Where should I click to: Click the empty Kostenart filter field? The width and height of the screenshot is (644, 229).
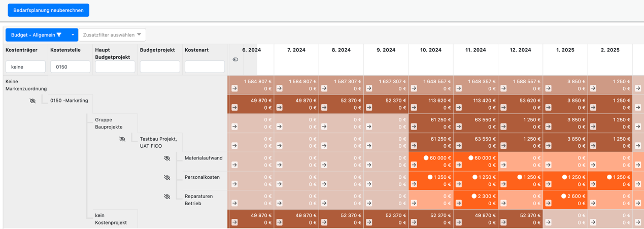click(205, 67)
